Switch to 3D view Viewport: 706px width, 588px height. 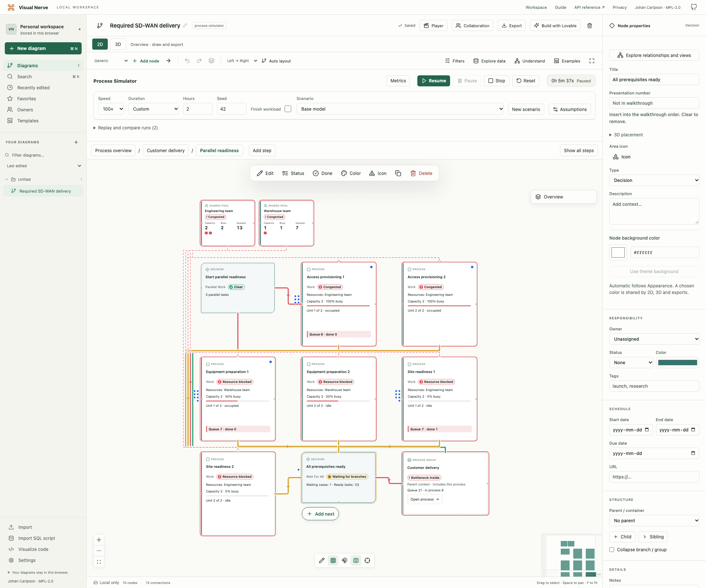pos(118,44)
